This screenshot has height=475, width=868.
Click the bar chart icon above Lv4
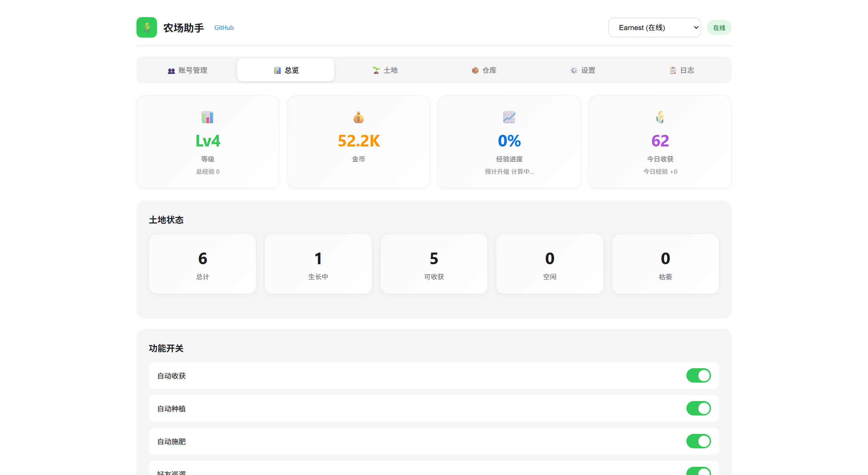[x=208, y=117]
